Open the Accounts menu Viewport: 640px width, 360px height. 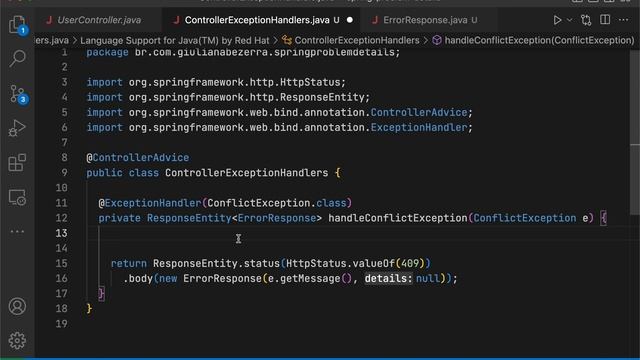click(x=17, y=306)
